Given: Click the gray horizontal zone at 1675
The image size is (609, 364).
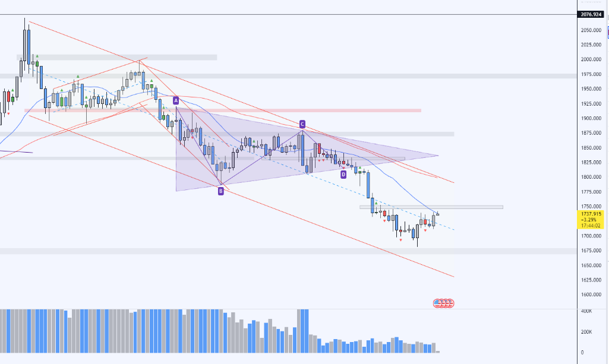Looking at the screenshot, I should (x=238, y=251).
